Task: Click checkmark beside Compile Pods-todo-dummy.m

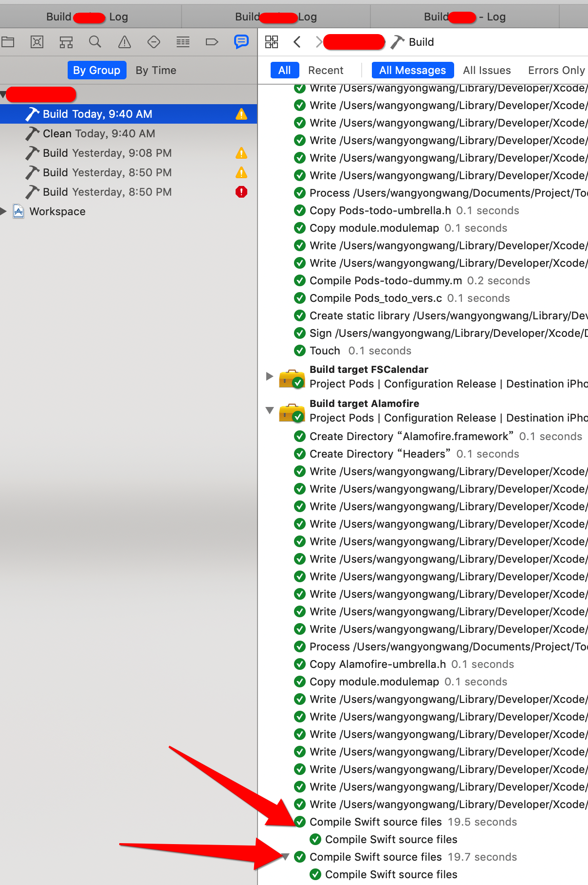Action: click(300, 280)
